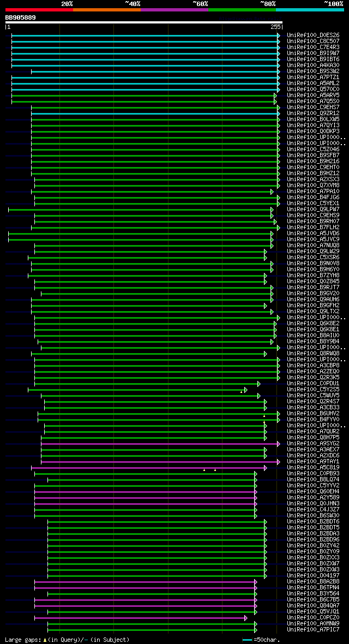Click label UniRef100_Q0JHN3
Image resolution: width=349 pixels, height=644 pixels.
point(313,504)
